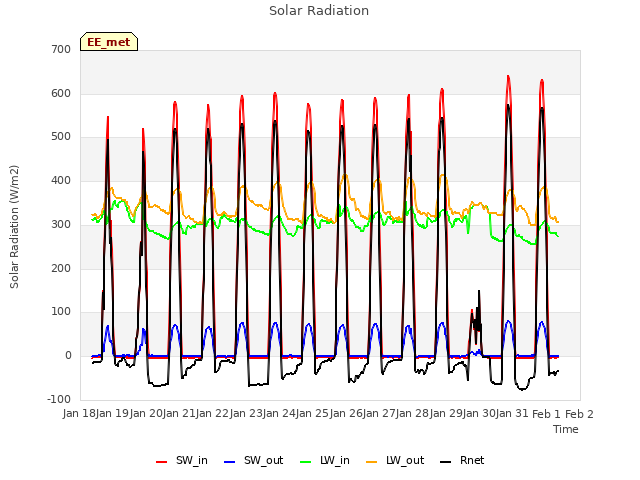Toggle the LW_out legend entry

(x=395, y=460)
